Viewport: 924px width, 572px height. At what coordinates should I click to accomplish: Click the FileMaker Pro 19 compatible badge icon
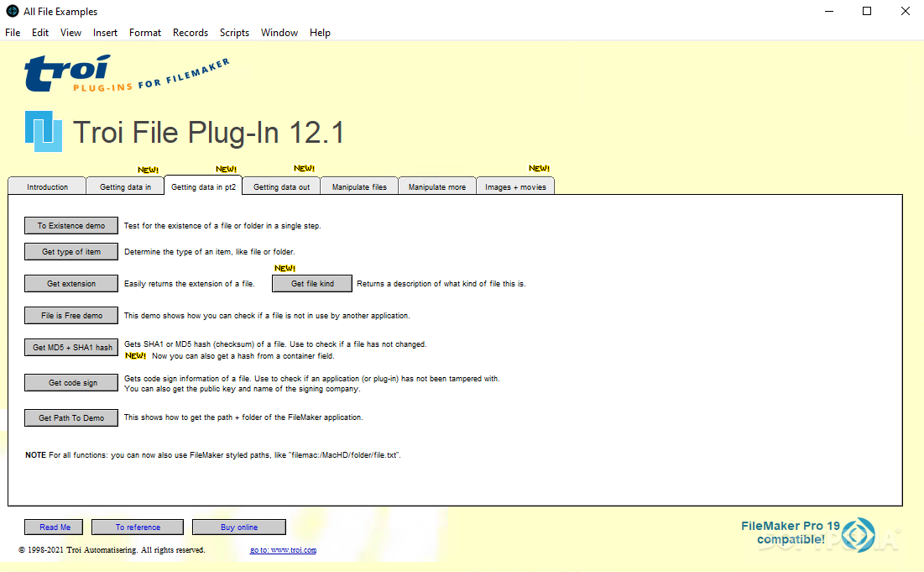(x=858, y=534)
